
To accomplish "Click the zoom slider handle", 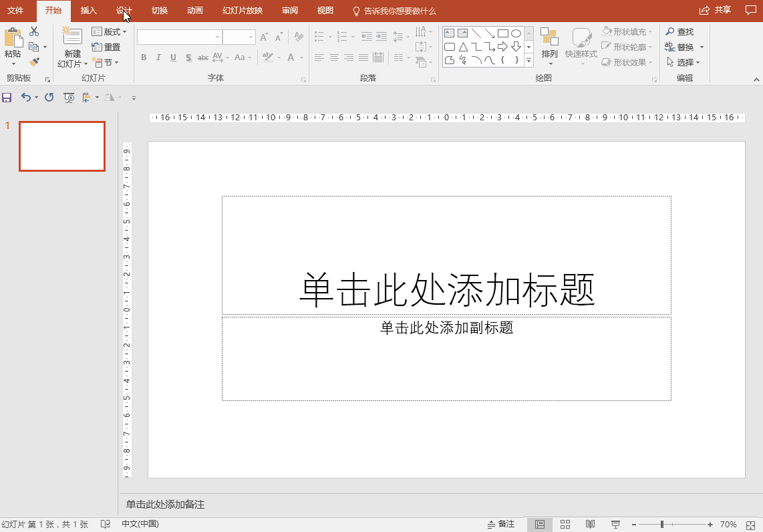I will pyautogui.click(x=662, y=525).
